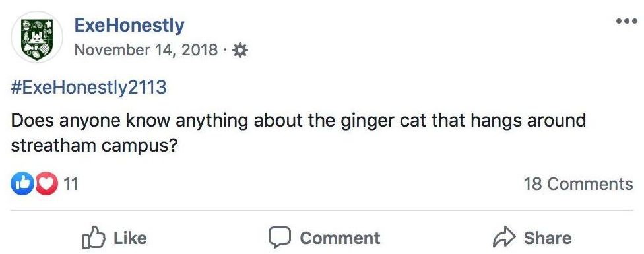Open the #ExeHonestly2113 hashtag
This screenshot has height=254, width=644.
coord(88,87)
